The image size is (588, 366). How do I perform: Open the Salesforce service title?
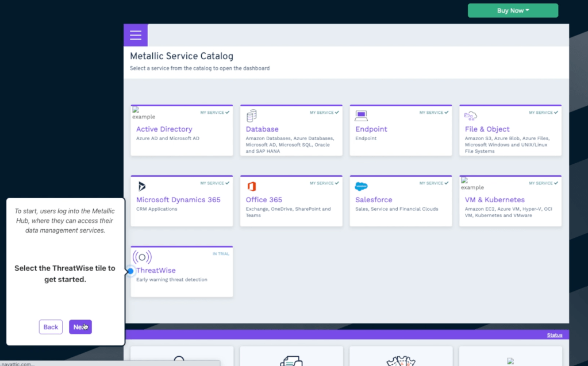tap(374, 200)
